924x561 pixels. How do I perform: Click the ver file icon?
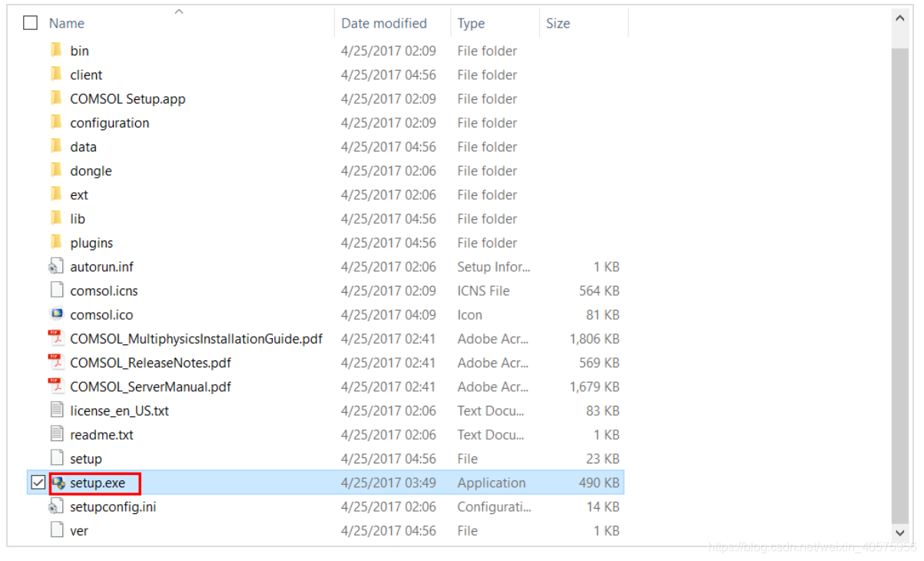(56, 530)
